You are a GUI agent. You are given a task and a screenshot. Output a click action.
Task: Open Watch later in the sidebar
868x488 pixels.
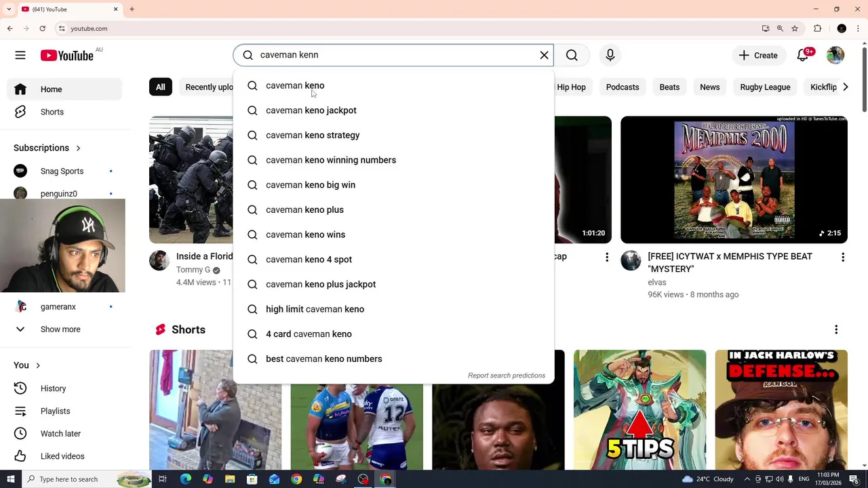tap(65, 434)
